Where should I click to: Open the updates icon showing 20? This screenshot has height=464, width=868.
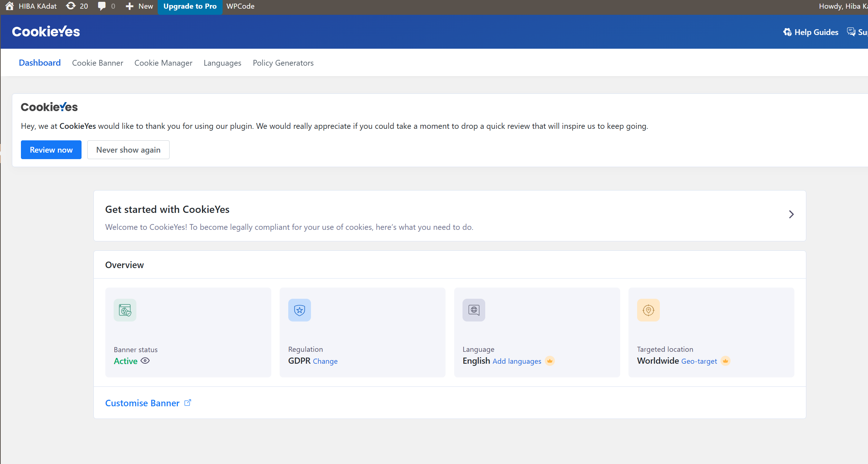click(71, 6)
